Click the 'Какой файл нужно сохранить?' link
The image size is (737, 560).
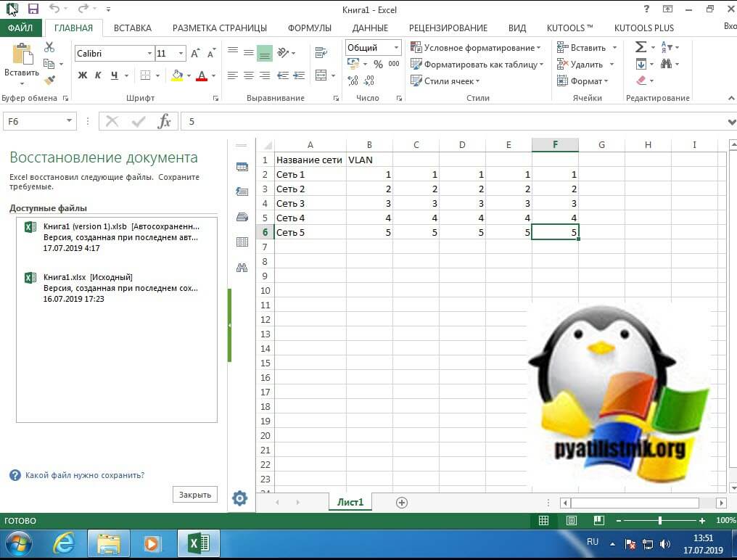click(84, 475)
